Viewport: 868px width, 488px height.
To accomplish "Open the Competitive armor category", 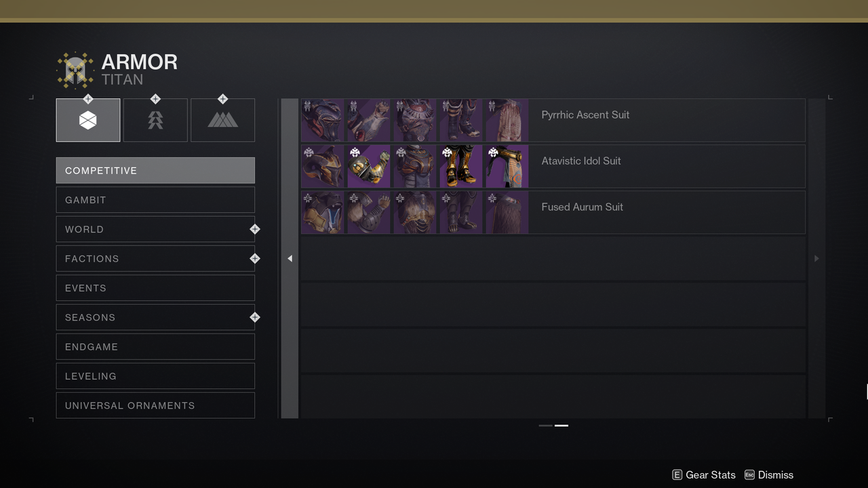I will click(x=155, y=171).
